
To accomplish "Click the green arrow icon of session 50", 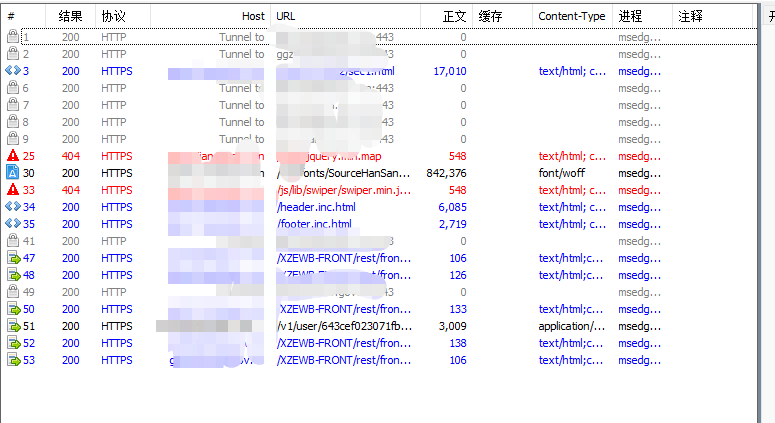I will coord(14,309).
